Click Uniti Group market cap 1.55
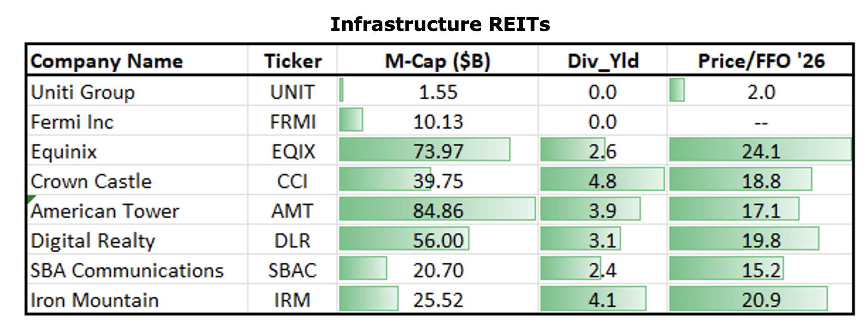 pyautogui.click(x=438, y=92)
